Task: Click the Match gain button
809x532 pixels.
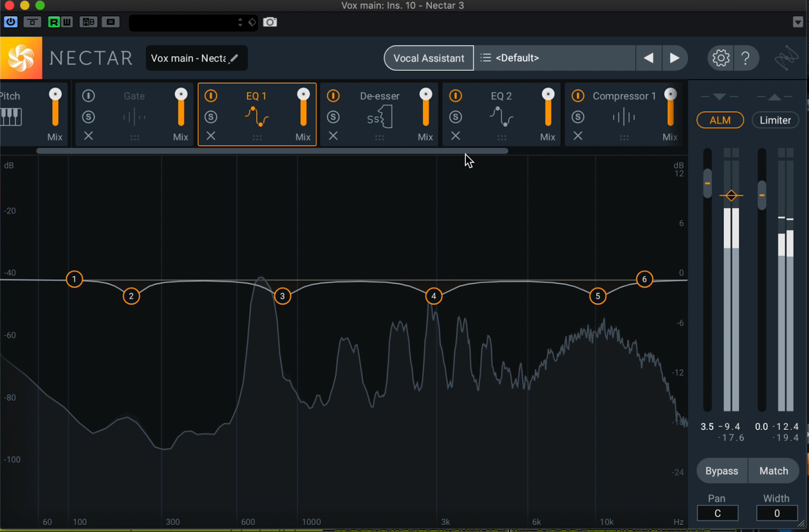Action: pos(774,471)
